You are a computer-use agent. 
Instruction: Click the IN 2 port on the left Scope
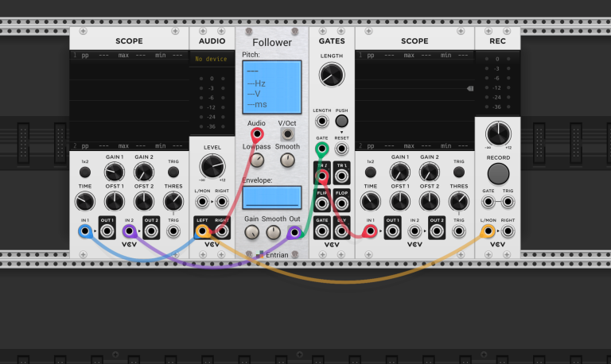click(129, 231)
